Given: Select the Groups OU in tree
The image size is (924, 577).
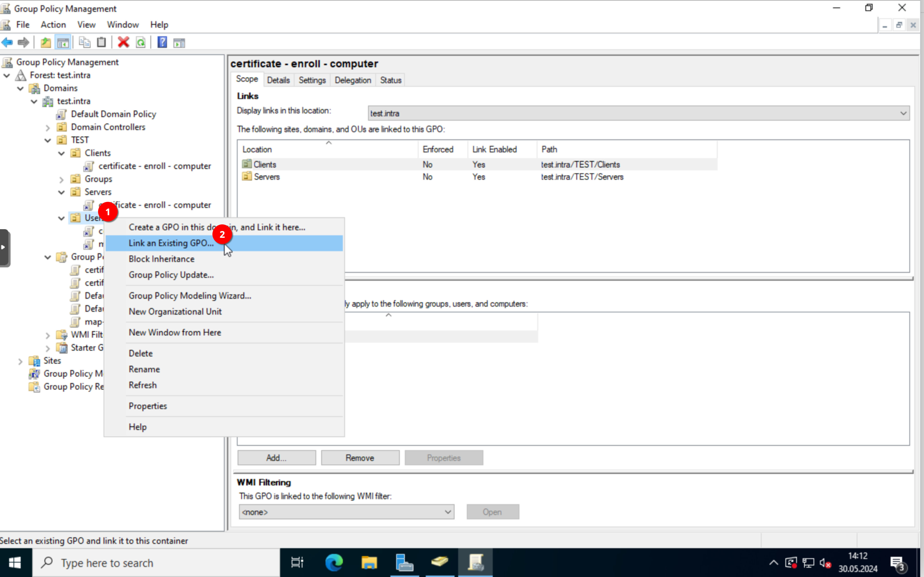Looking at the screenshot, I should 98,179.
